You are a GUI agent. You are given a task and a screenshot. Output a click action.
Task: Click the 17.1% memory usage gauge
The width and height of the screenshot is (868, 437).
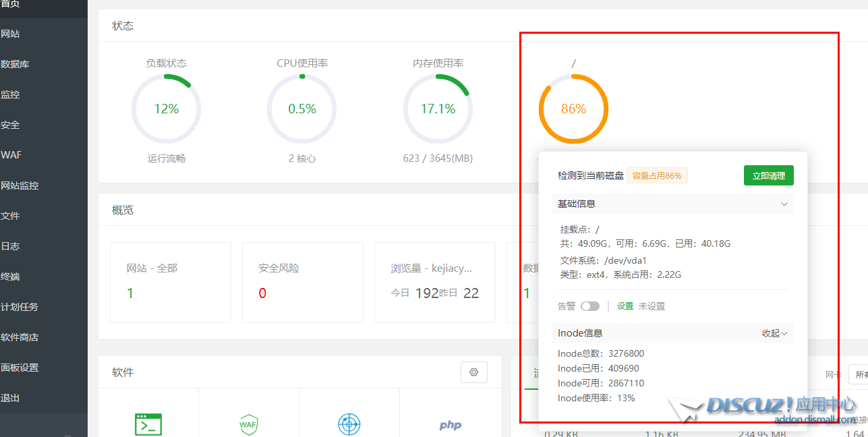pyautogui.click(x=438, y=109)
